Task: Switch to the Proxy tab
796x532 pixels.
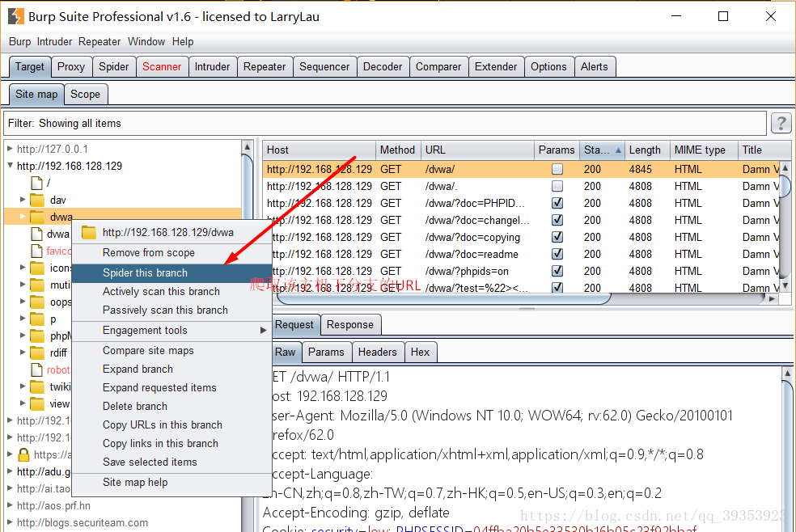Action: tap(71, 66)
